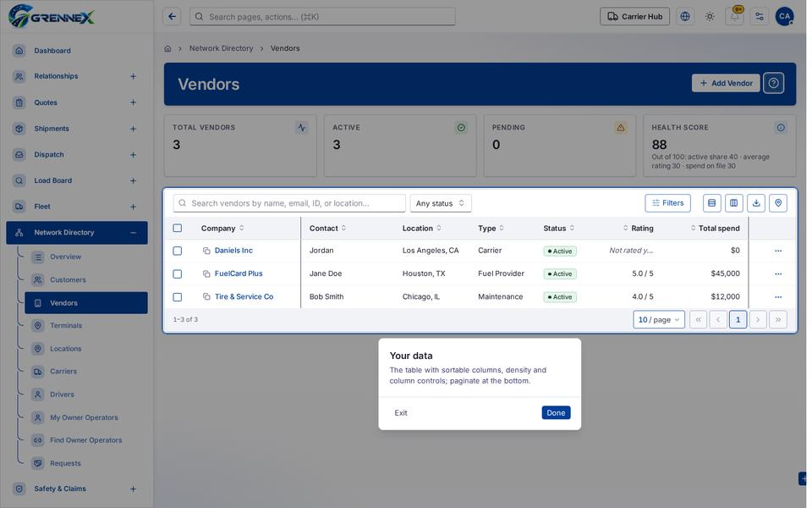812x508 pixels.
Task: Open the CA user avatar menu
Action: pos(785,17)
